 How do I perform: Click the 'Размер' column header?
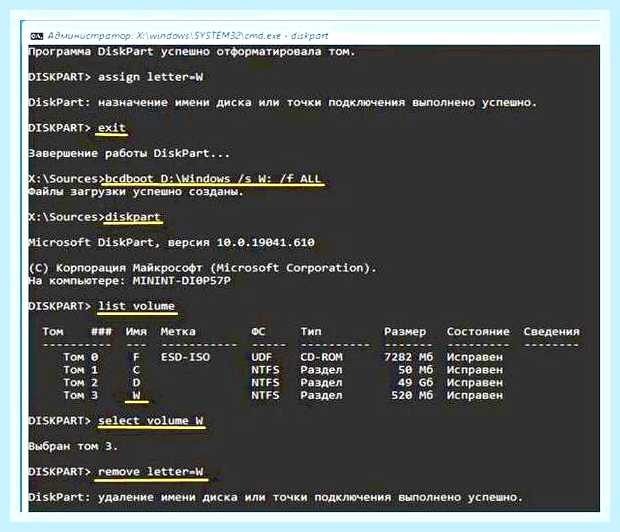[405, 331]
